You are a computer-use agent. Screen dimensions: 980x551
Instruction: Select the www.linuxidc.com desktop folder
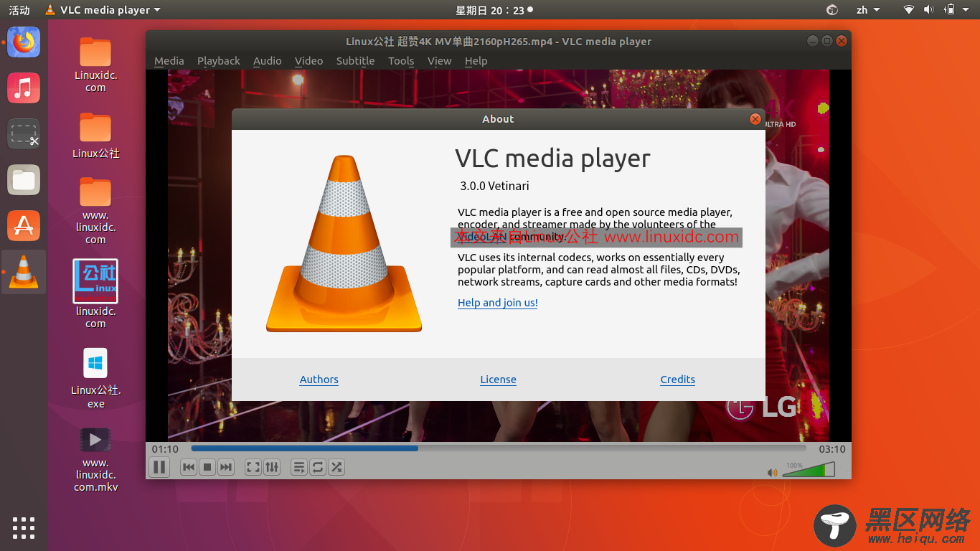coord(95,210)
